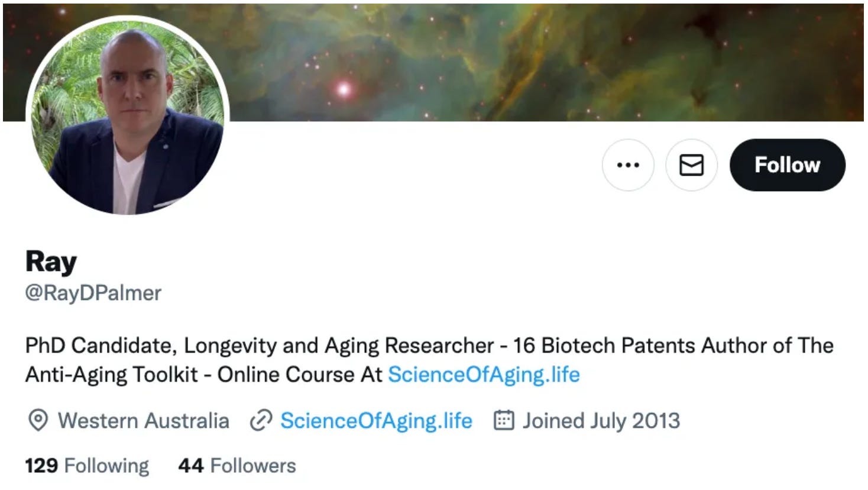The height and width of the screenshot is (490, 868).
Task: Open Ray's circular profile photo
Action: [127, 115]
